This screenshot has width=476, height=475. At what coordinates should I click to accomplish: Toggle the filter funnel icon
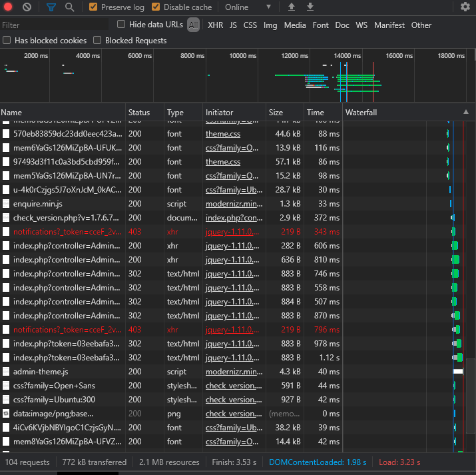[51, 7]
